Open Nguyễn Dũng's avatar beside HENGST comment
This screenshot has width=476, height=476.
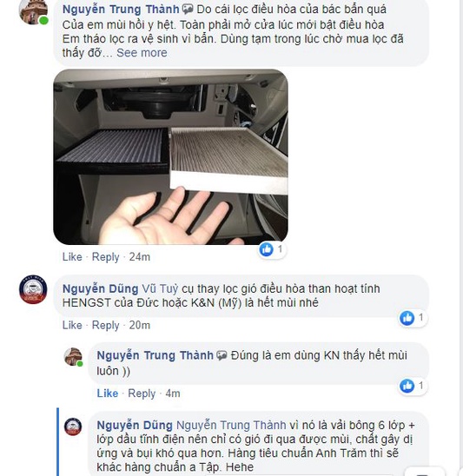33,289
